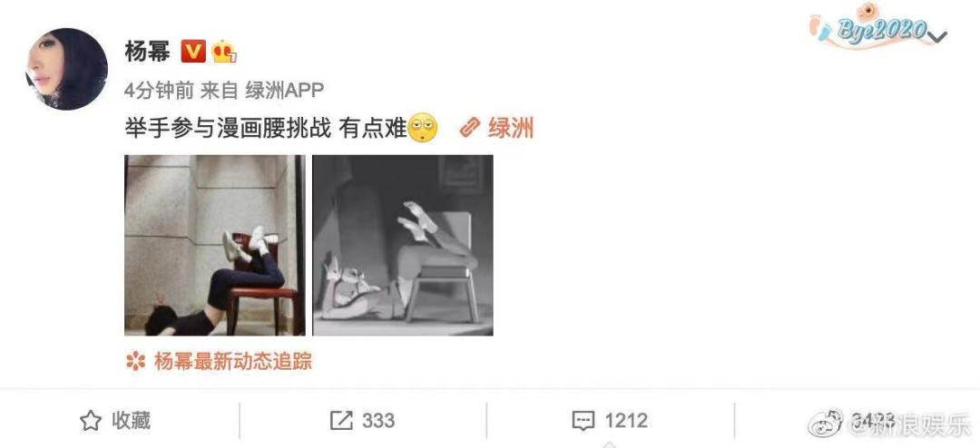Open the 绿洲 link
This screenshot has height=448, width=980.
tap(511, 128)
